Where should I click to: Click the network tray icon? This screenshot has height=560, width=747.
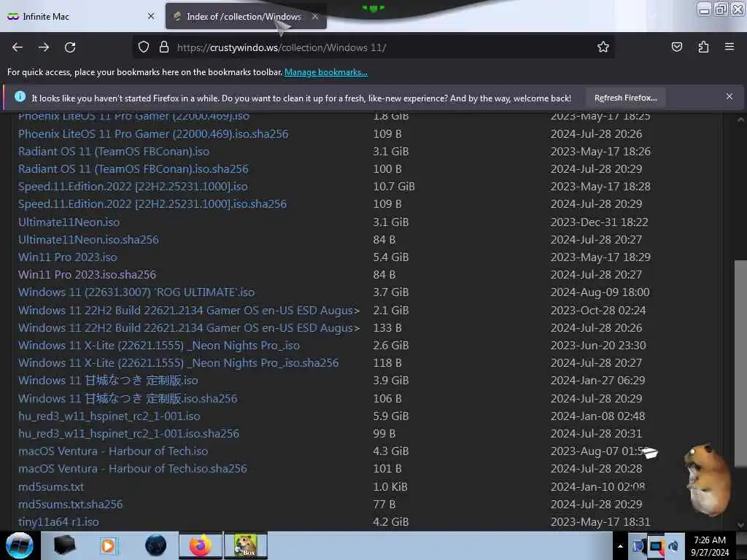point(656,546)
